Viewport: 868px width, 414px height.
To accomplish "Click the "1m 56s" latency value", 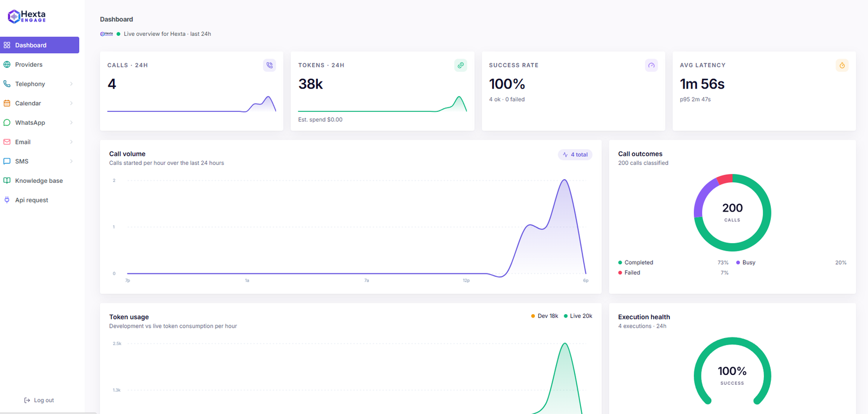I will click(702, 84).
